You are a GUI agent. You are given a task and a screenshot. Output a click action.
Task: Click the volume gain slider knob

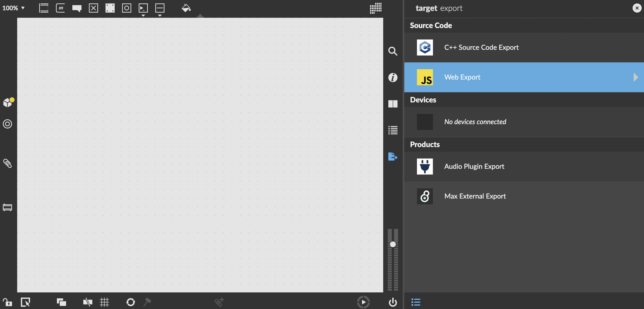393,244
